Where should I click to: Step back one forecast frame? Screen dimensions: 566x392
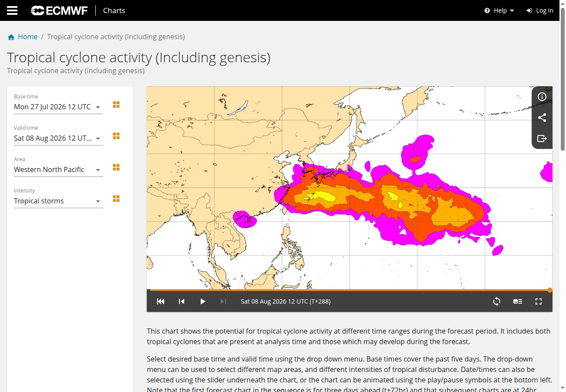click(x=182, y=301)
